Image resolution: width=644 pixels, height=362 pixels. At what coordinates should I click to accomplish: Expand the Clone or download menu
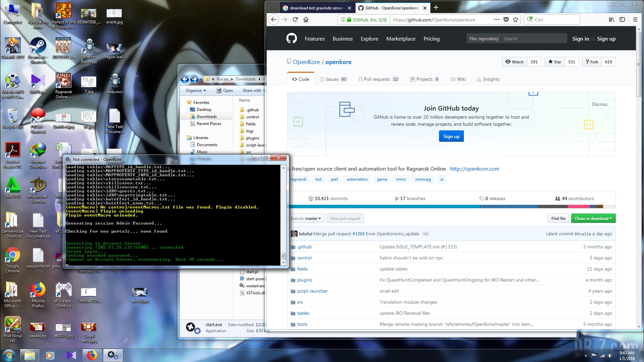(593, 218)
